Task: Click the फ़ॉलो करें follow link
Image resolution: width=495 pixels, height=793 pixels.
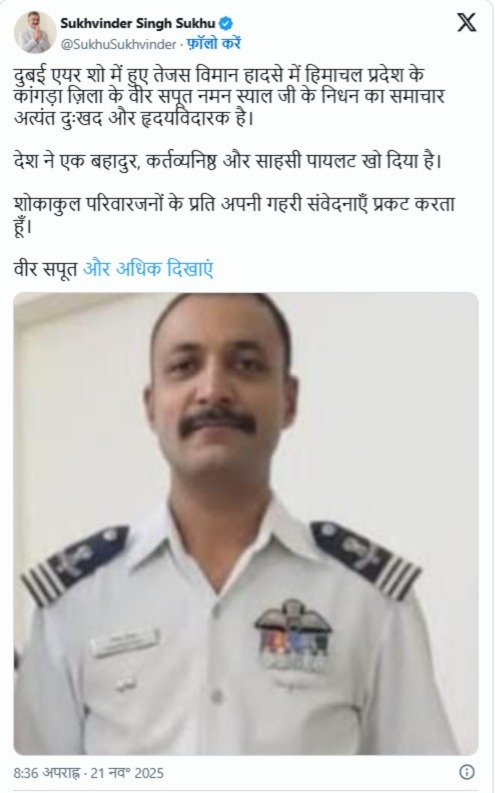Action: tap(213, 44)
